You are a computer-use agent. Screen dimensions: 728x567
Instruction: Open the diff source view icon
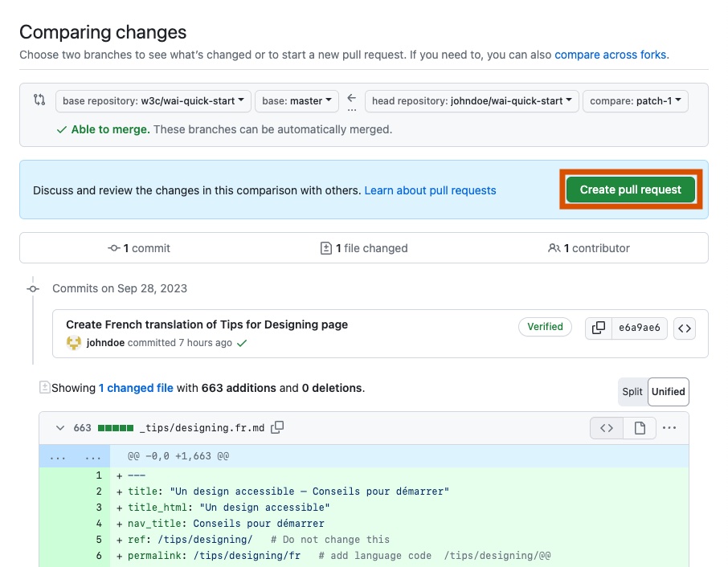(x=606, y=428)
